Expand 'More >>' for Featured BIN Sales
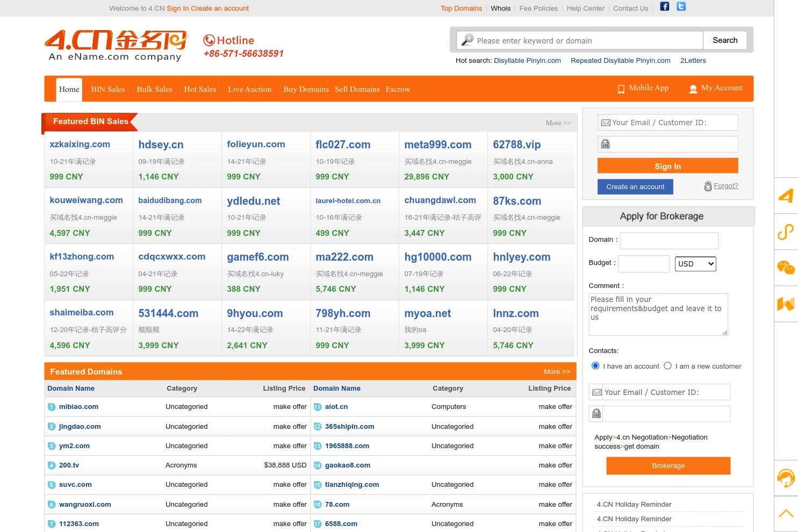The height and width of the screenshot is (532, 798). point(558,123)
